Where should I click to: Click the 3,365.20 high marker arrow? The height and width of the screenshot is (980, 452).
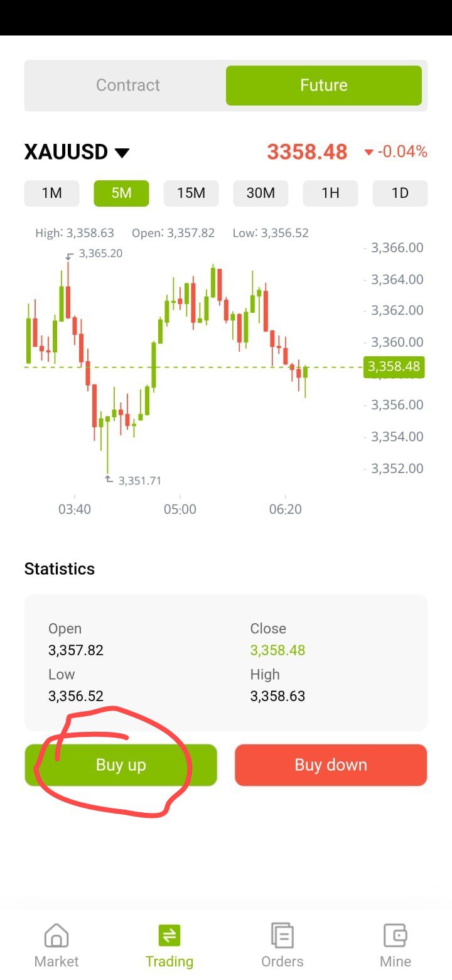70,255
